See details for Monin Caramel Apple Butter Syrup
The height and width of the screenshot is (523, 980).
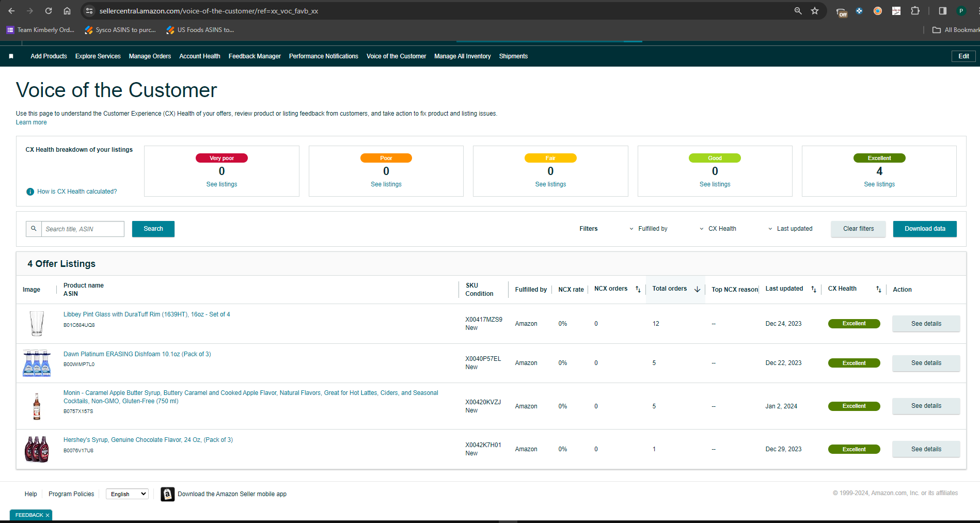pyautogui.click(x=926, y=406)
